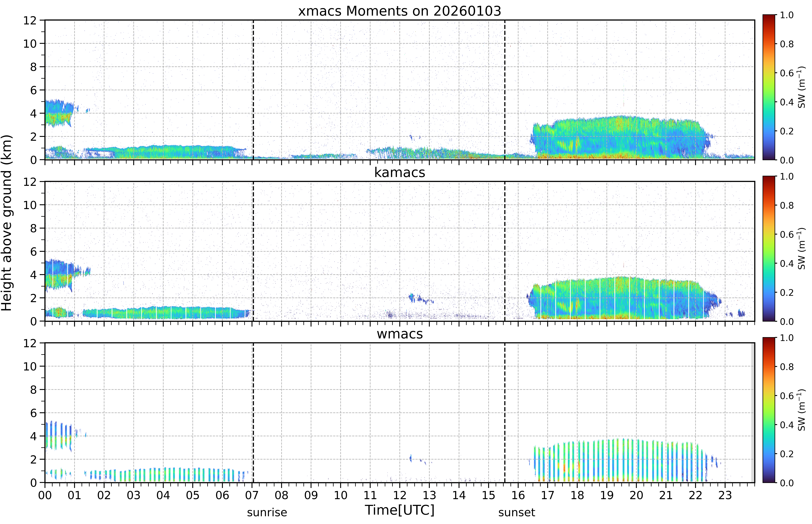Click the sunrise dashed line in xmacs panel
Viewport: 812px width, 524px height.
[x=253, y=90]
